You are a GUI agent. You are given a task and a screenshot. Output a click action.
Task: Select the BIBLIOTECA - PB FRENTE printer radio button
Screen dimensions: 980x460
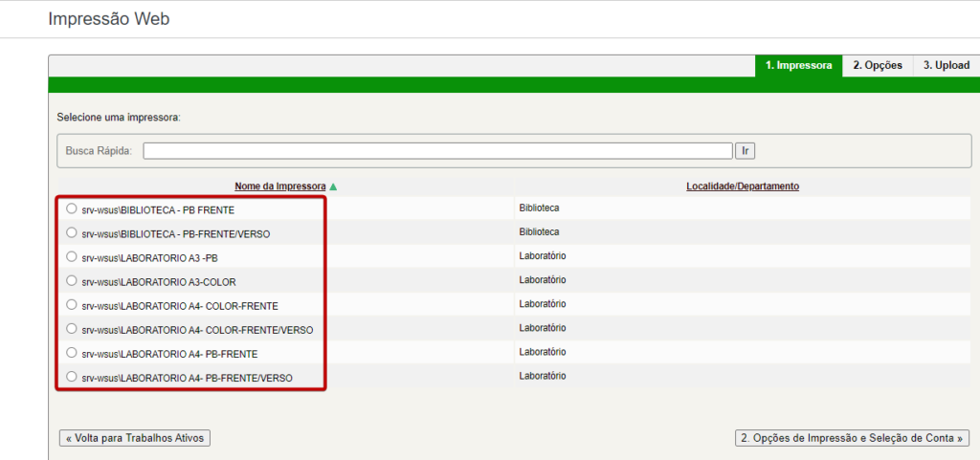tap(72, 208)
